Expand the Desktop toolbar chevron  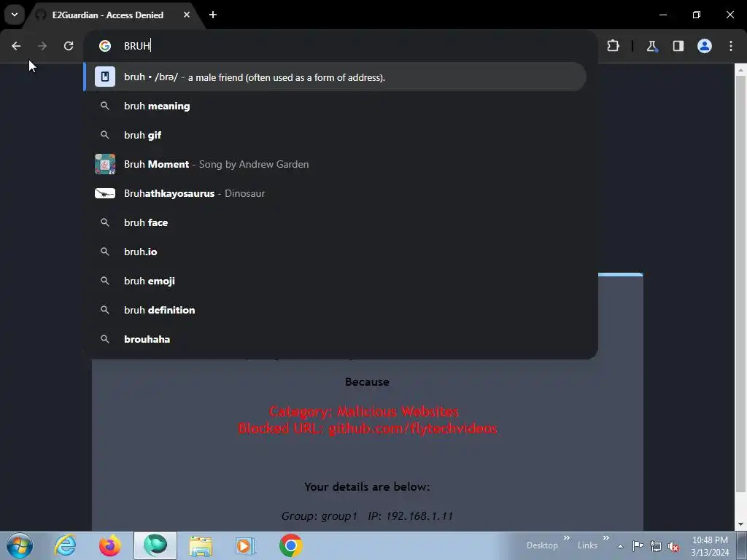coord(566,538)
